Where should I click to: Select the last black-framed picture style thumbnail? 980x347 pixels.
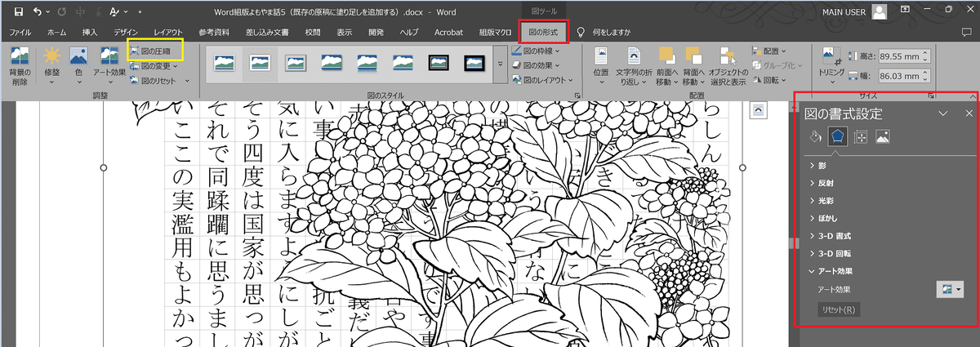(x=475, y=63)
